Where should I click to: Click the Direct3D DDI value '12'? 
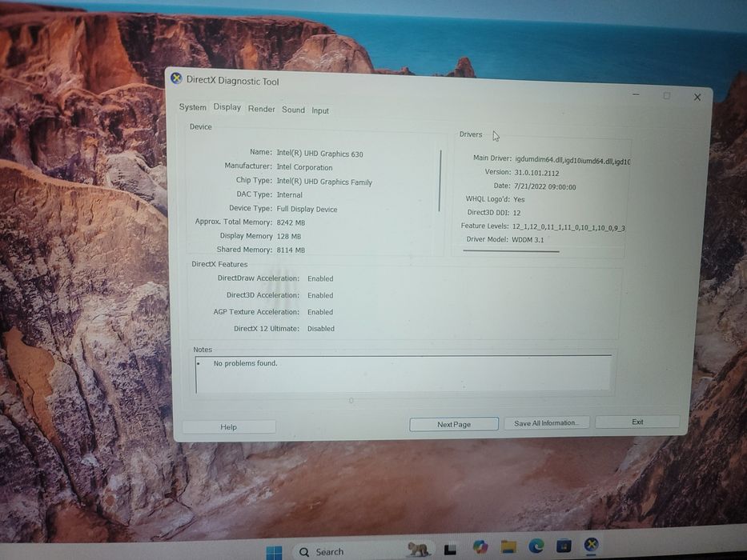517,213
